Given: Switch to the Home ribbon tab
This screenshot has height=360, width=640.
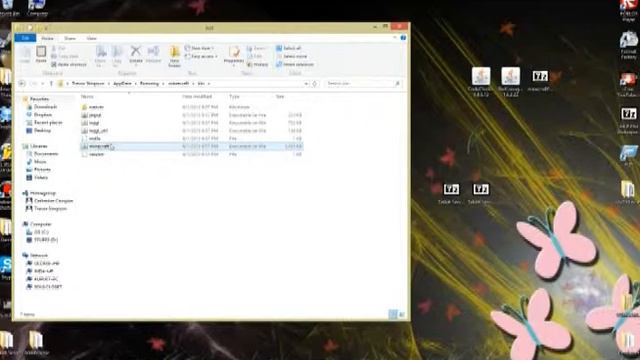Looking at the screenshot, I should (x=47, y=38).
